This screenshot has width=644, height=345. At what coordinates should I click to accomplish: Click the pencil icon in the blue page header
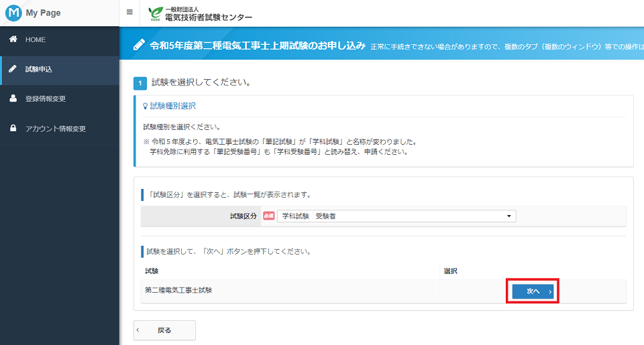(139, 46)
